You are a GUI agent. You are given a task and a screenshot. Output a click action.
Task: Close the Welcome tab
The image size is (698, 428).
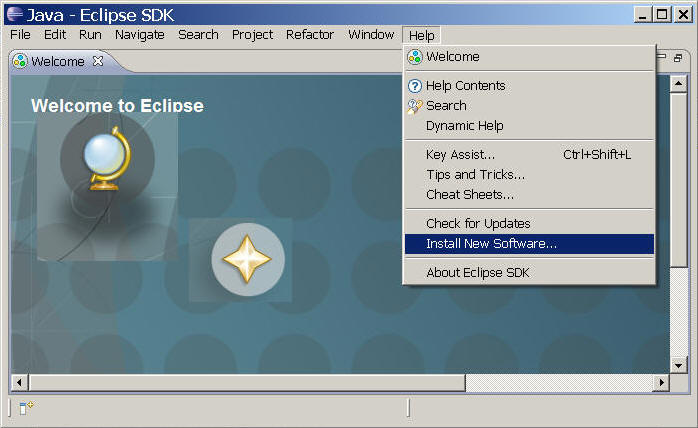pos(98,61)
